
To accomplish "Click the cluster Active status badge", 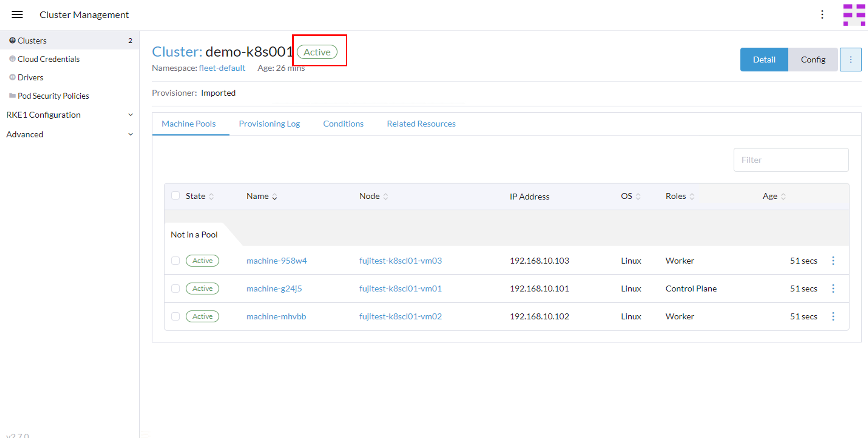I will click(x=317, y=52).
